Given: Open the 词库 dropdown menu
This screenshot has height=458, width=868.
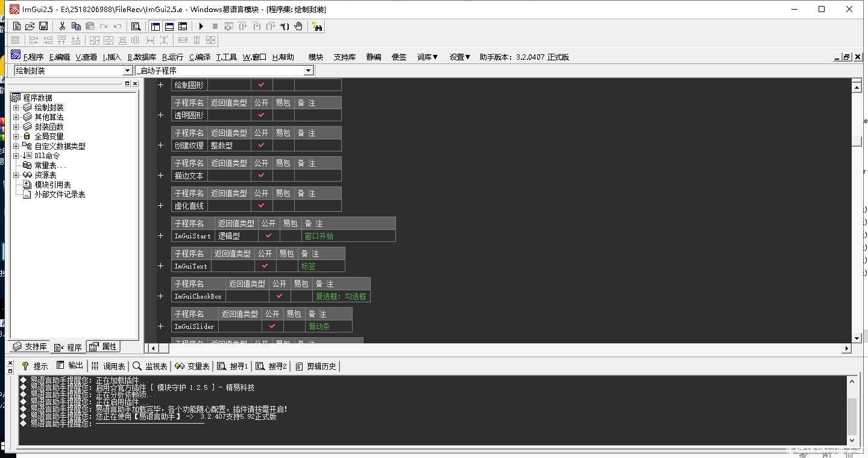Looking at the screenshot, I should (x=427, y=57).
